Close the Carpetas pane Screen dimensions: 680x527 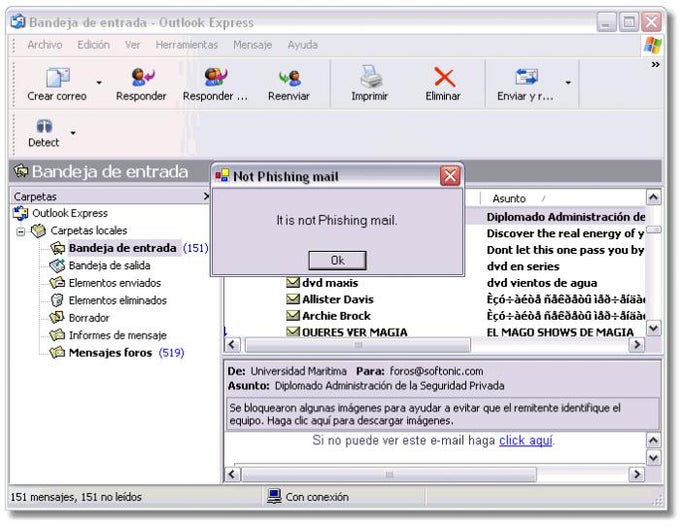tap(206, 196)
